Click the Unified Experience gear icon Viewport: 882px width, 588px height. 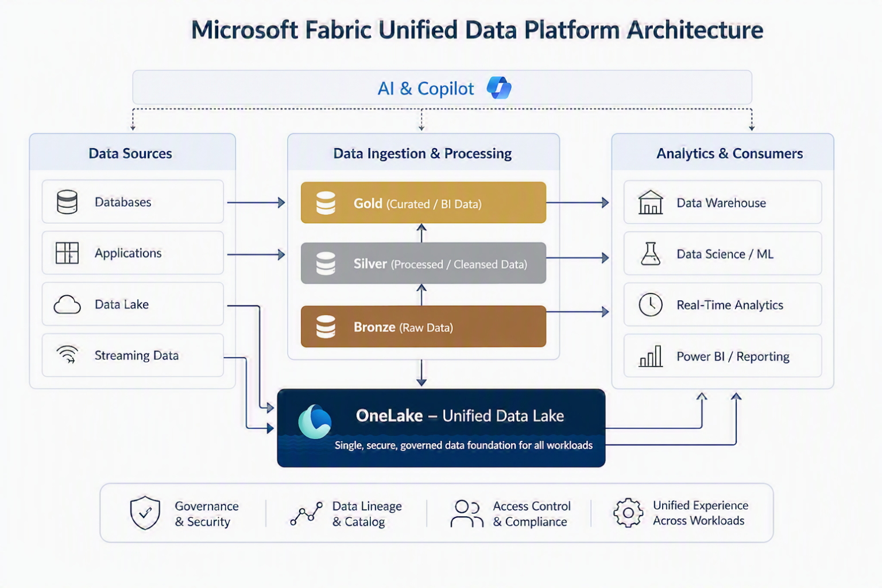[x=628, y=513]
